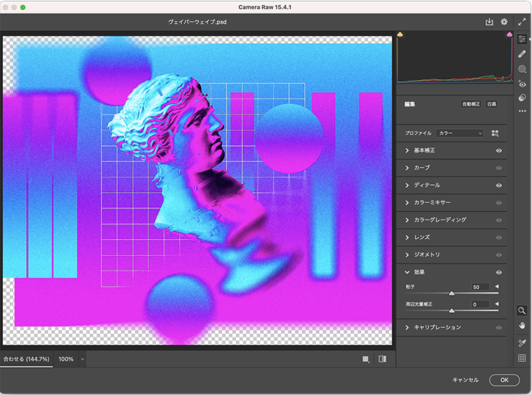
Task: Toggle visibility of ディテール panel
Action: coord(499,186)
